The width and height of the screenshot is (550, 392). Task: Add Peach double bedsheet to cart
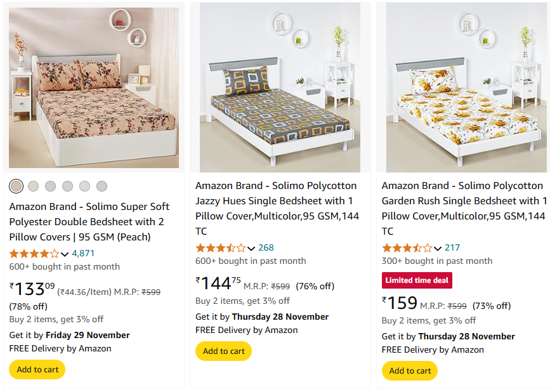(37, 370)
